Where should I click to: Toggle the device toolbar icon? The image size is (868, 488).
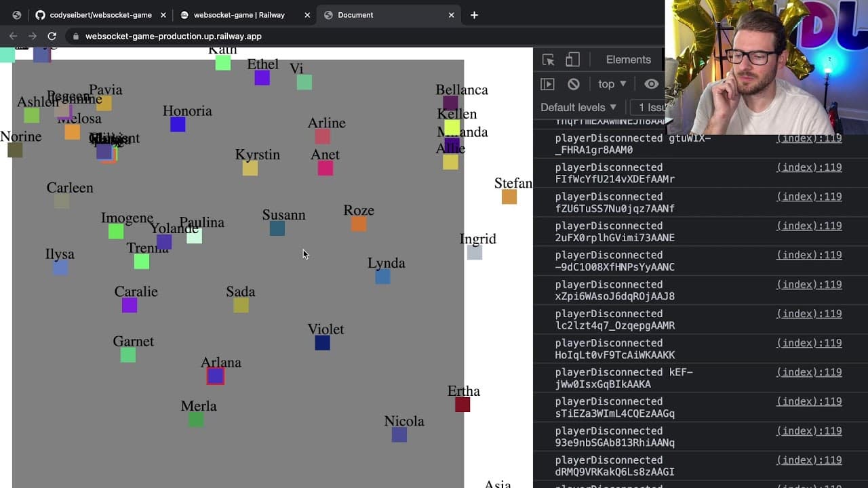572,60
